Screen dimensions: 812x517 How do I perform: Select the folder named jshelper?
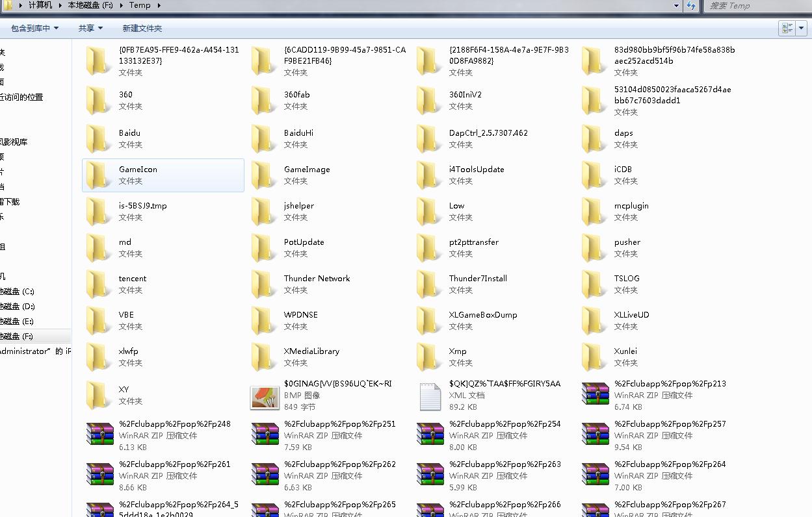pos(299,205)
